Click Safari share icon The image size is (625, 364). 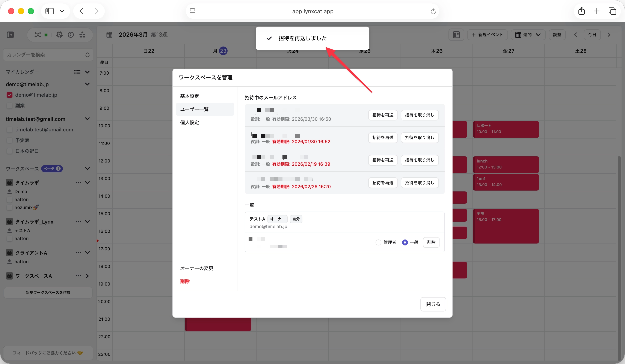tap(581, 11)
